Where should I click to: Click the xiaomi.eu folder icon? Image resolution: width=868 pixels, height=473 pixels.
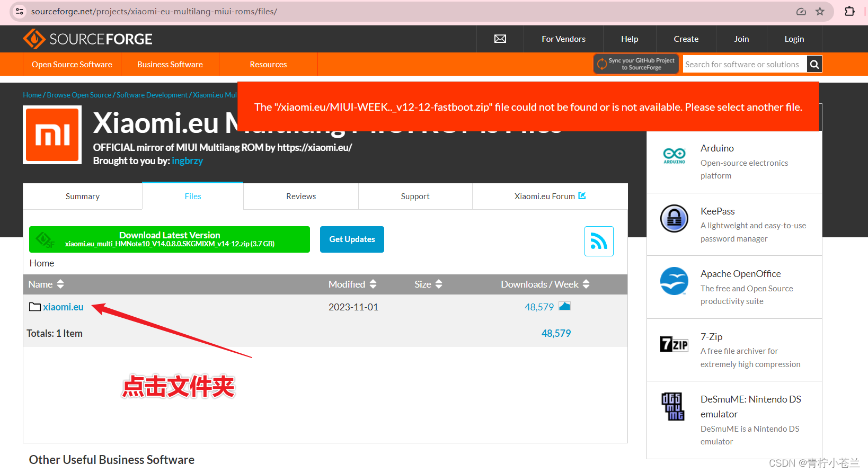35,307
